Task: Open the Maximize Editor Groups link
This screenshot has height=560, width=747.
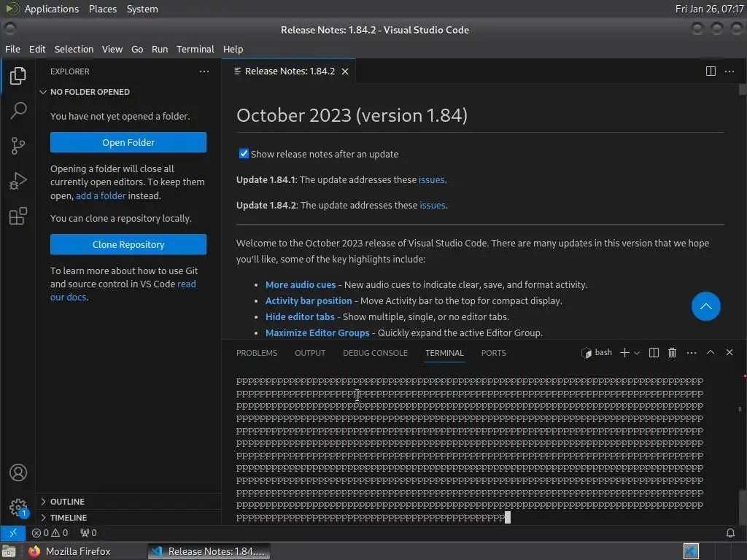Action: pos(317,332)
